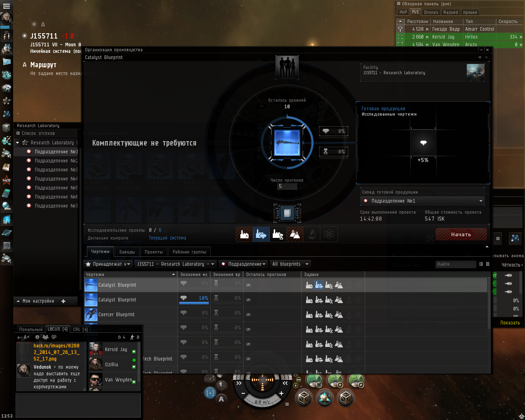Open the Принадлежат owner filter dropdown
Viewport: 525px width, 420px height.
click(108, 264)
